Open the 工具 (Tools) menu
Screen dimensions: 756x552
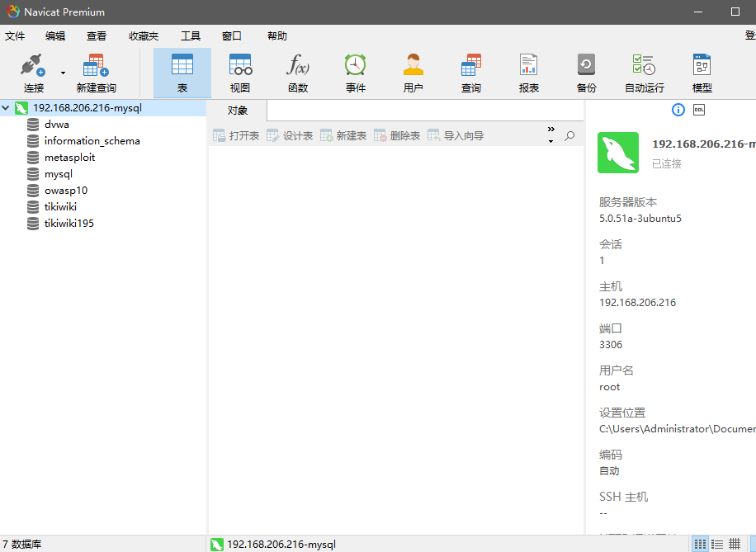tap(191, 35)
